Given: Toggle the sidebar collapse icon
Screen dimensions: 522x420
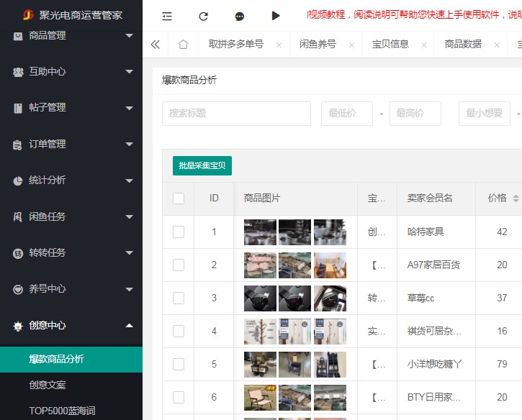Looking at the screenshot, I should 167,16.
